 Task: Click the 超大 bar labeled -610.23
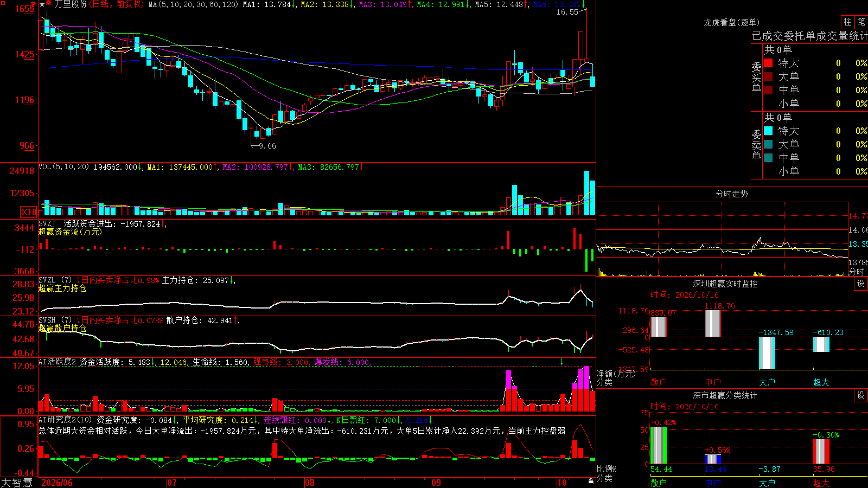[821, 344]
